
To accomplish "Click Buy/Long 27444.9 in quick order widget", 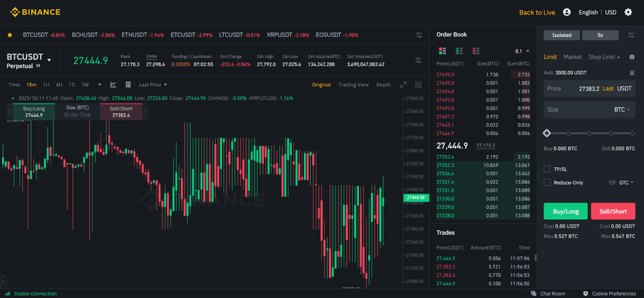I will [34, 111].
